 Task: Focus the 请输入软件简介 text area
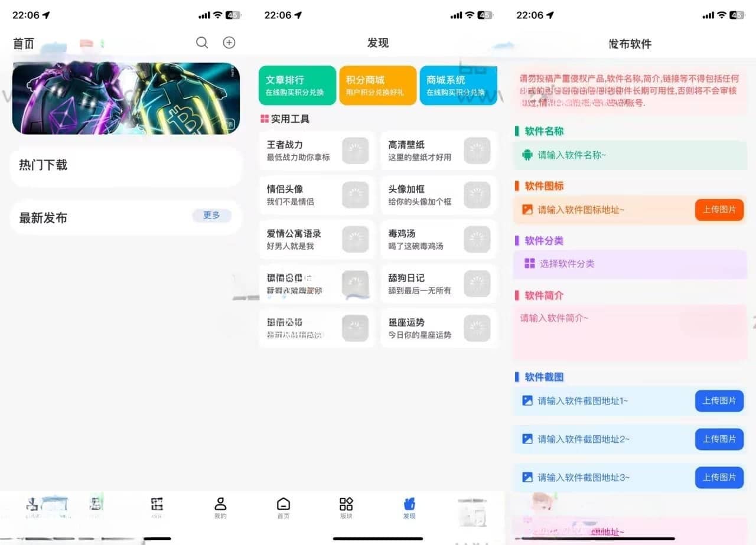tap(630, 333)
